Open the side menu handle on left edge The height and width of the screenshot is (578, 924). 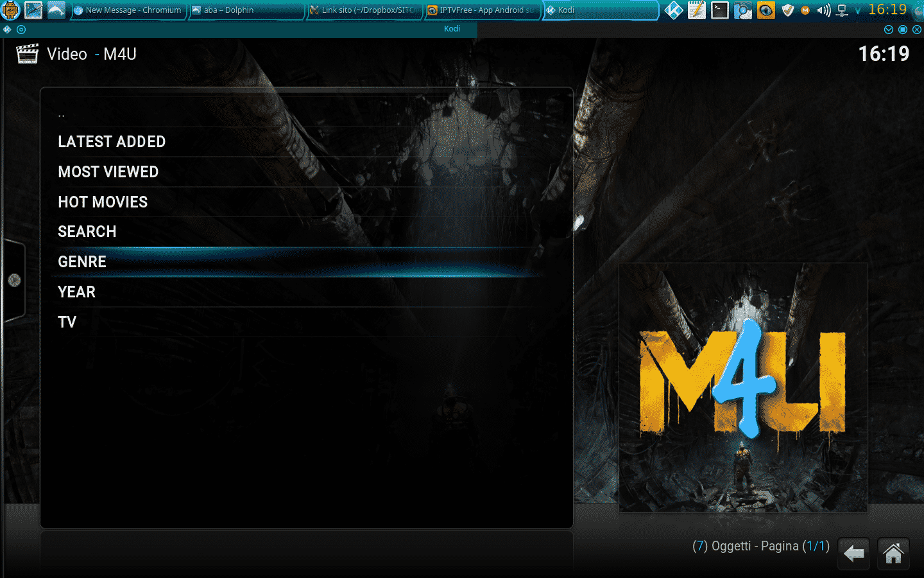[x=13, y=280]
